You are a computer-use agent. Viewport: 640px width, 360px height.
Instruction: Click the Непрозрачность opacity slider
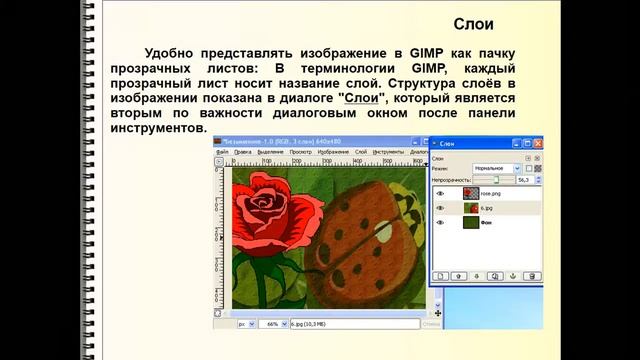[x=493, y=180]
